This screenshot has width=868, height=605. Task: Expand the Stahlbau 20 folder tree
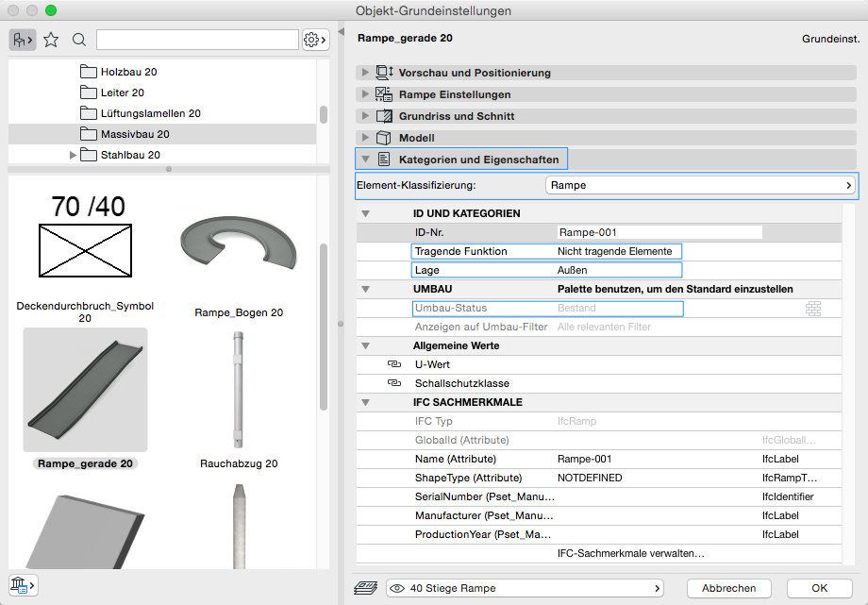(x=74, y=155)
